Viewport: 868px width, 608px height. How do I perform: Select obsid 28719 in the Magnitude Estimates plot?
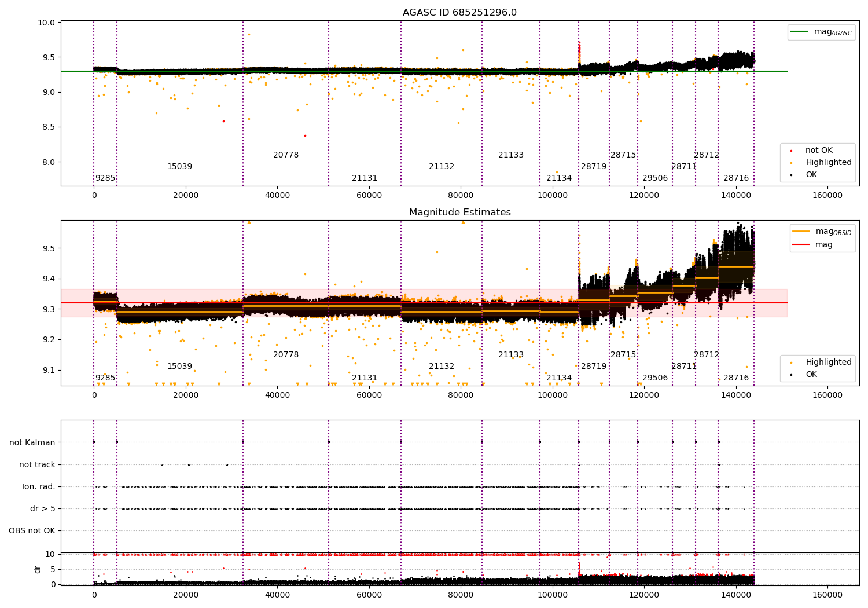pyautogui.click(x=594, y=367)
